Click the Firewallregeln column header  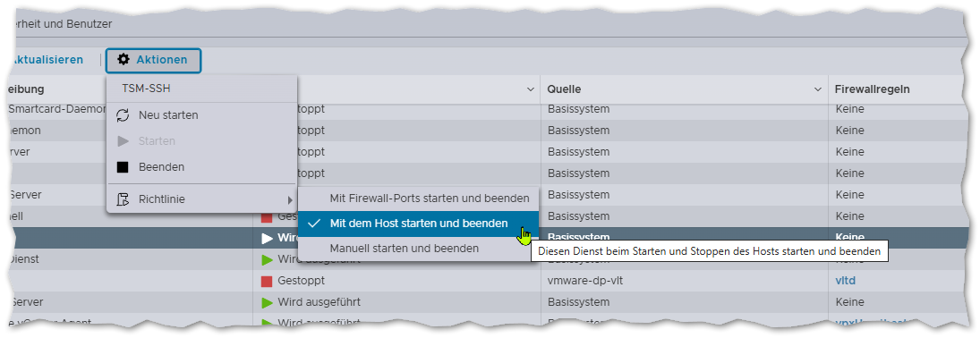click(872, 89)
